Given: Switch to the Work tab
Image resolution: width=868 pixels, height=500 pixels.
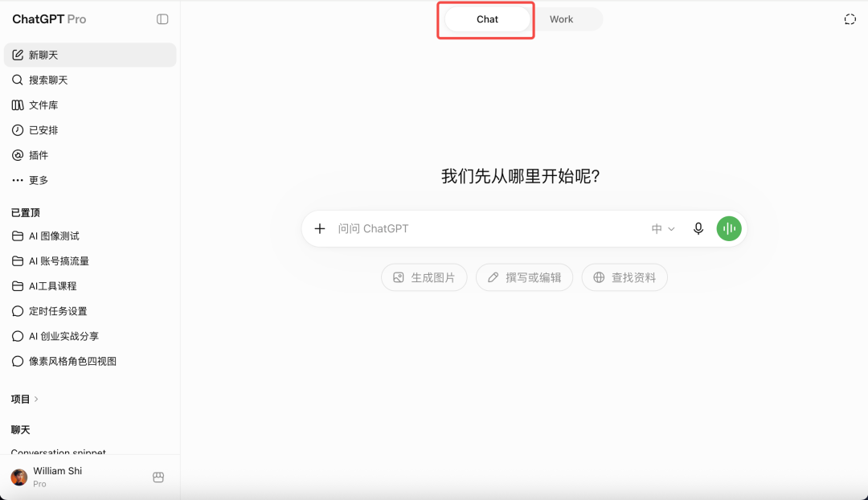Looking at the screenshot, I should [561, 19].
